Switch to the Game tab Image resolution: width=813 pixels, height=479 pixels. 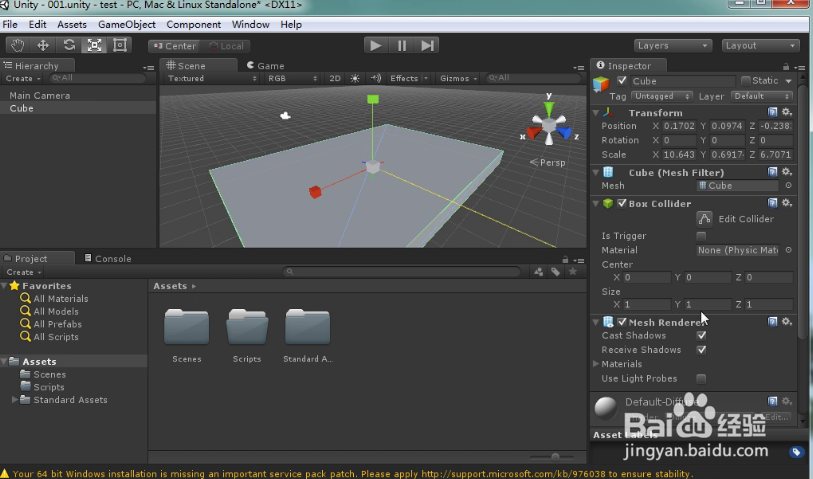(x=265, y=66)
